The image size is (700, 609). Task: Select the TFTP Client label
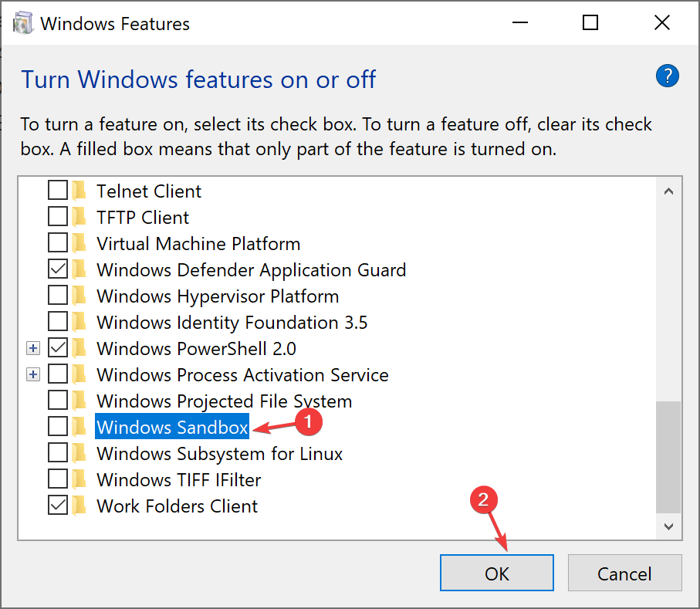point(143,218)
